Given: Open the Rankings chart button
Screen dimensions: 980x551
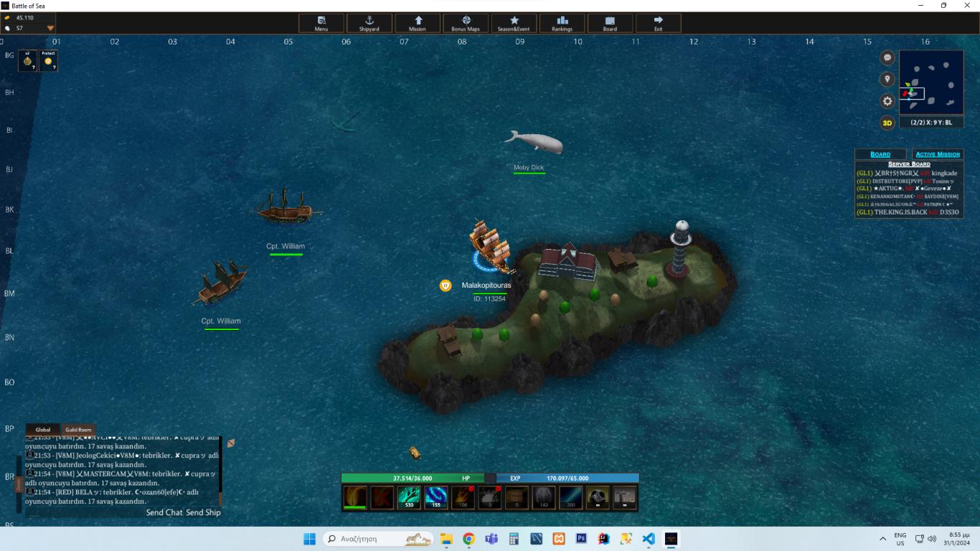Looking at the screenshot, I should (x=562, y=23).
